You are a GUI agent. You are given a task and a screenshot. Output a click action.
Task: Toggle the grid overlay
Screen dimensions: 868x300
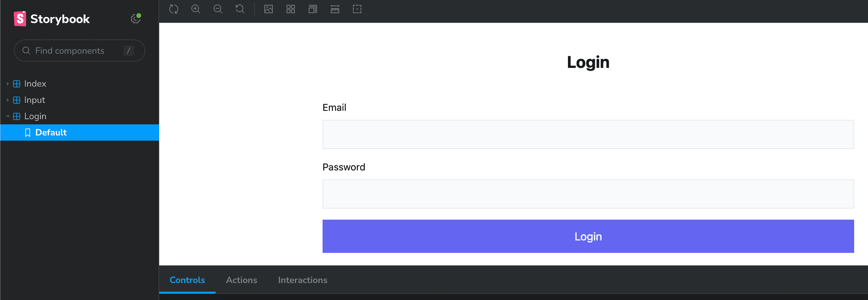[291, 9]
